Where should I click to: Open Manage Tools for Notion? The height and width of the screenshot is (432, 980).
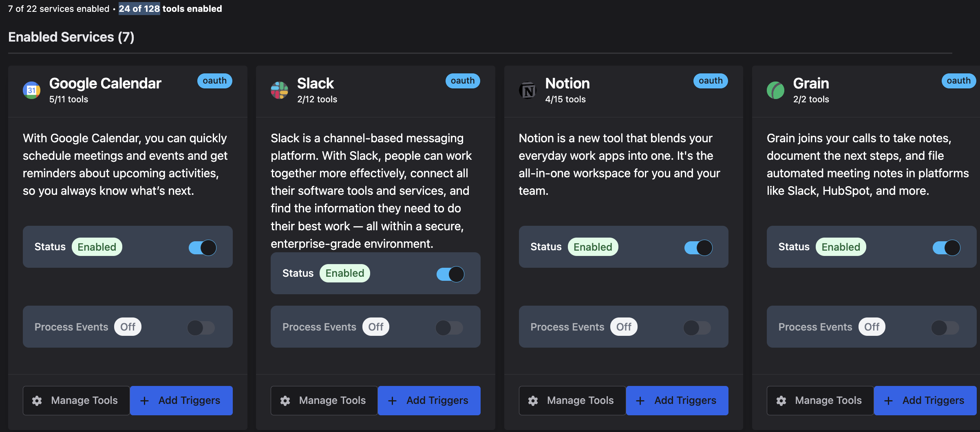point(572,401)
